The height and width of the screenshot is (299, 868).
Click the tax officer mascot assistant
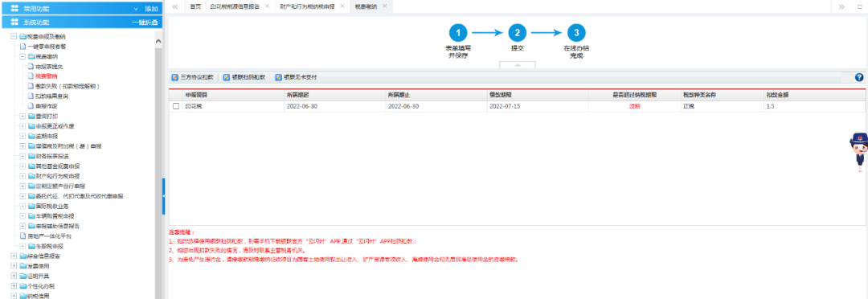[x=858, y=152]
